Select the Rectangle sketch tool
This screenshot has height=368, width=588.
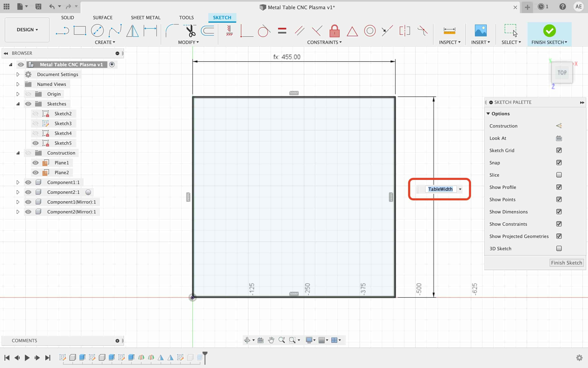80,31
